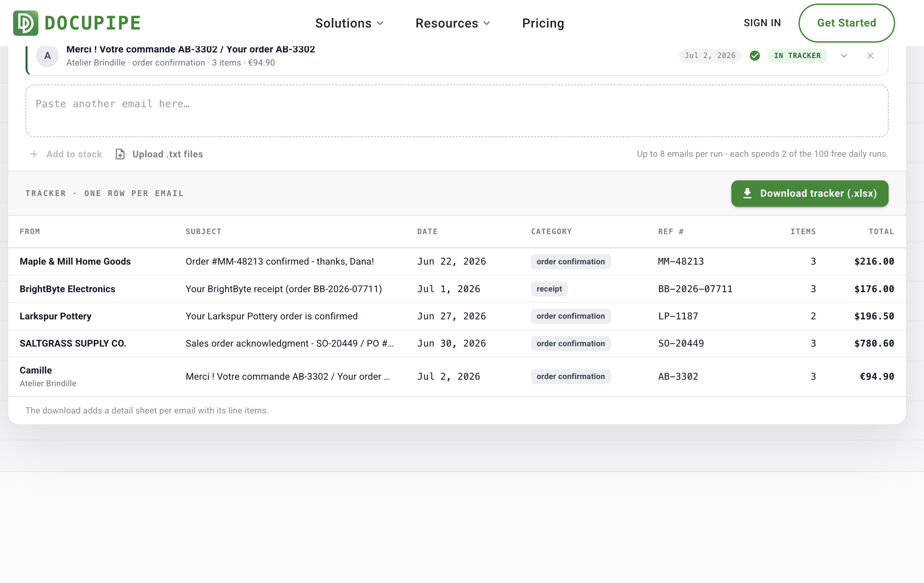Click the LP-1187 reference
The width and height of the screenshot is (924, 583).
[x=678, y=316]
